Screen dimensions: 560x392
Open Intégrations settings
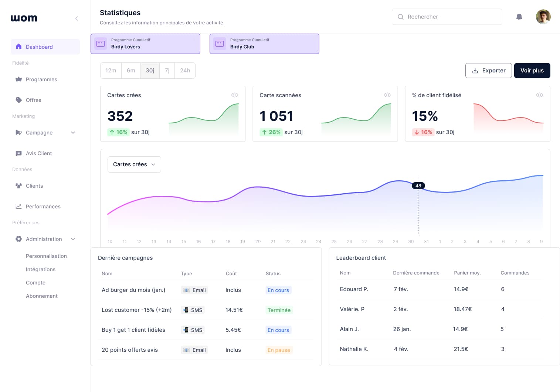point(41,269)
